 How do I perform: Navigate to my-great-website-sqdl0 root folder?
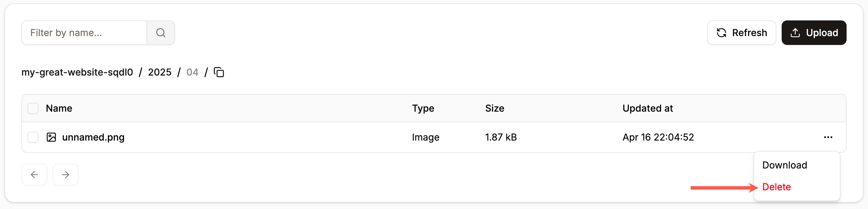[77, 72]
